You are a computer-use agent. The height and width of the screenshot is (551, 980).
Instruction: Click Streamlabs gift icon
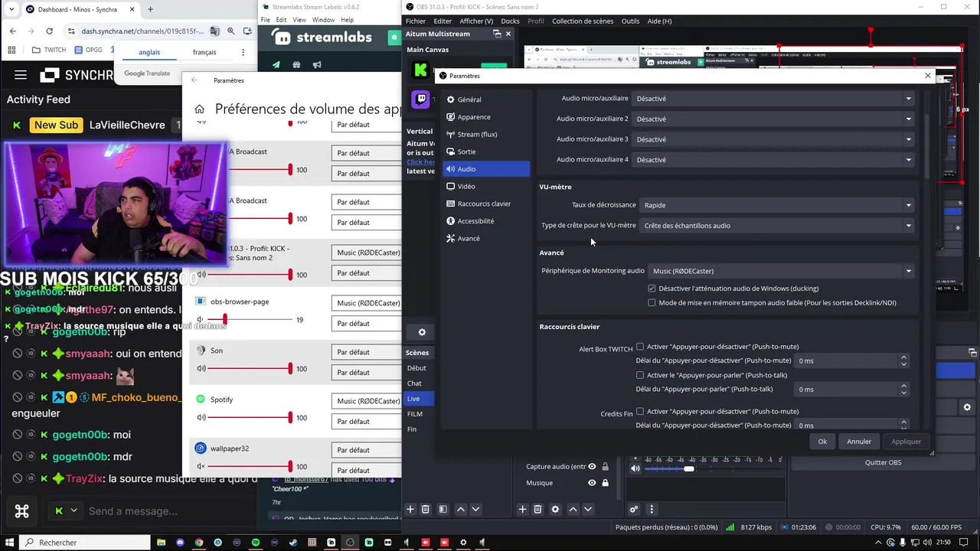click(296, 65)
